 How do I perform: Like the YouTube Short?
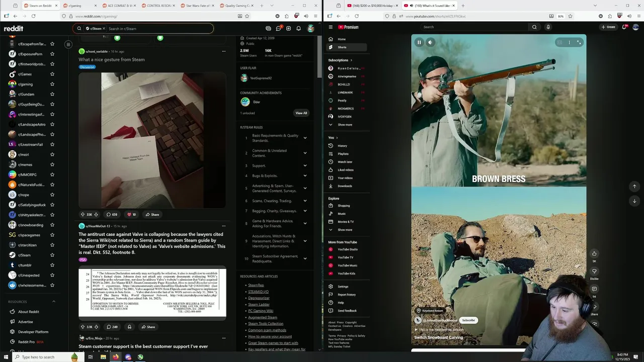pyautogui.click(x=594, y=253)
